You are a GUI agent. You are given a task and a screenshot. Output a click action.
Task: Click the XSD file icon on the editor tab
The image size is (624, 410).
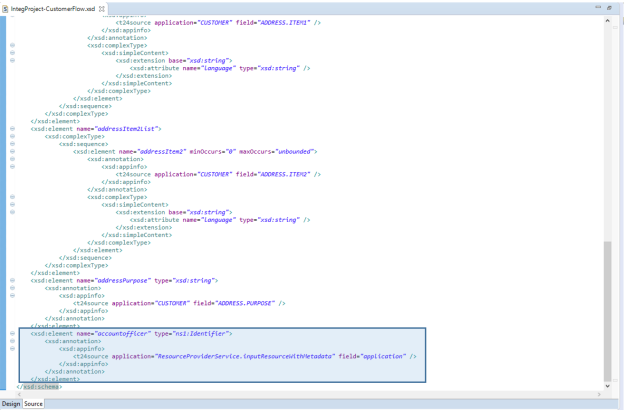tap(7, 7)
